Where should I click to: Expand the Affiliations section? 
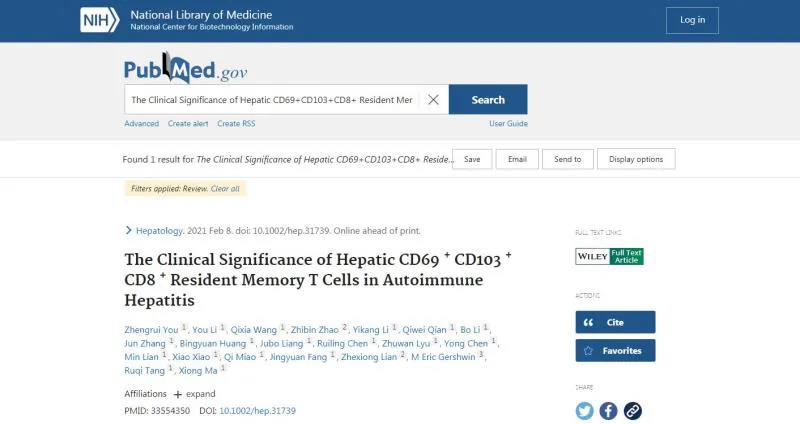(194, 394)
